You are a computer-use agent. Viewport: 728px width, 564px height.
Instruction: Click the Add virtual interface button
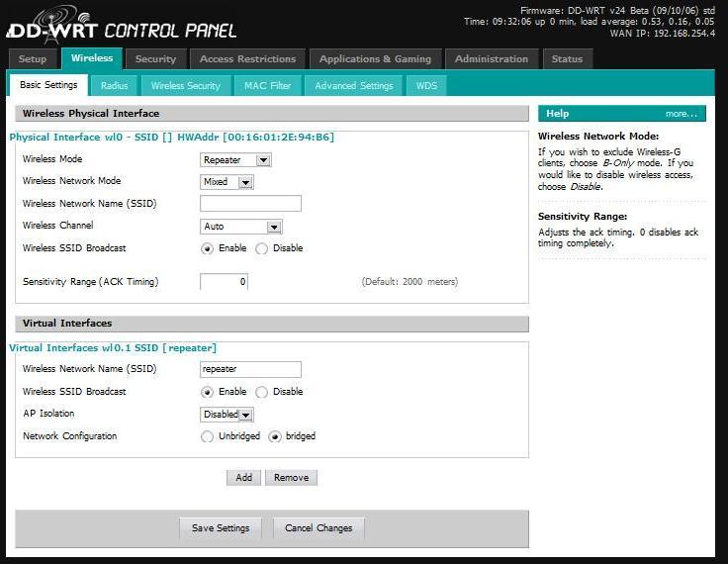pos(243,478)
